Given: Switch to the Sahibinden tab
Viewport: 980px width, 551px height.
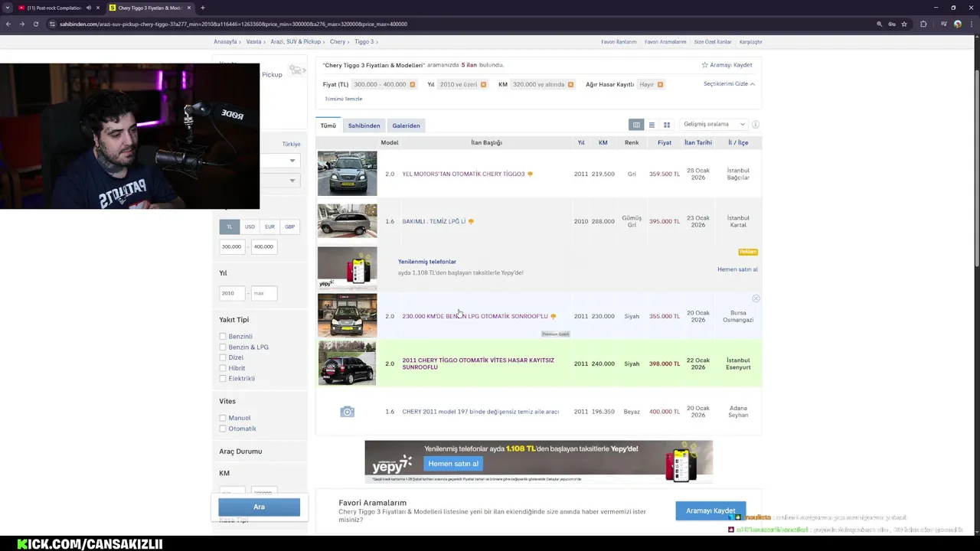Looking at the screenshot, I should point(364,126).
